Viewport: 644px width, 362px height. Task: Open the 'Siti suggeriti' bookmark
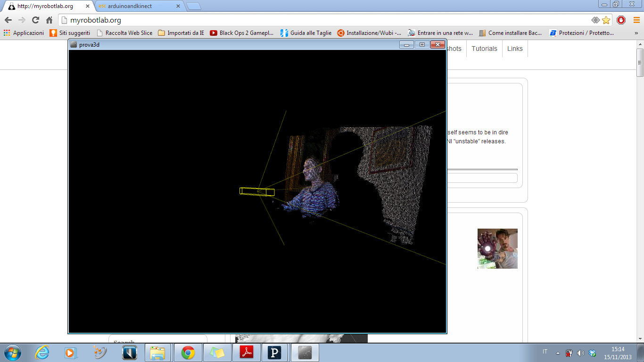point(70,33)
